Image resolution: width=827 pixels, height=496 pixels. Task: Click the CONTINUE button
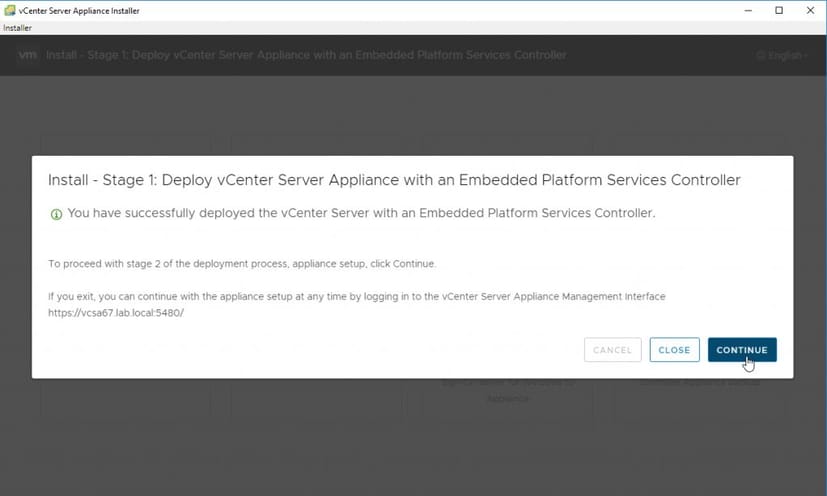click(742, 350)
